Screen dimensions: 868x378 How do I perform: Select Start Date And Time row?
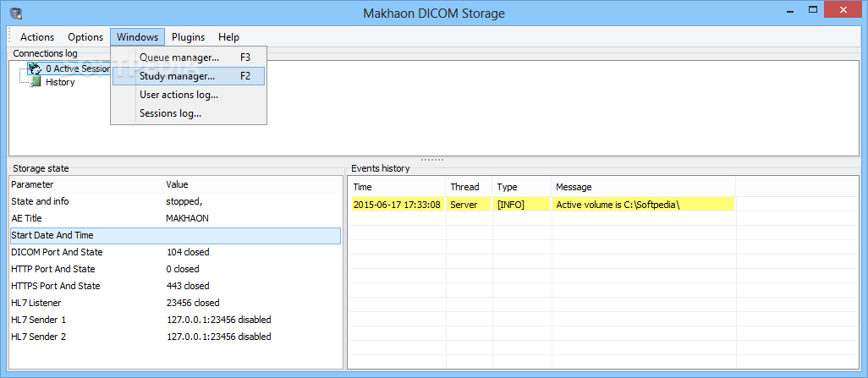(x=175, y=235)
